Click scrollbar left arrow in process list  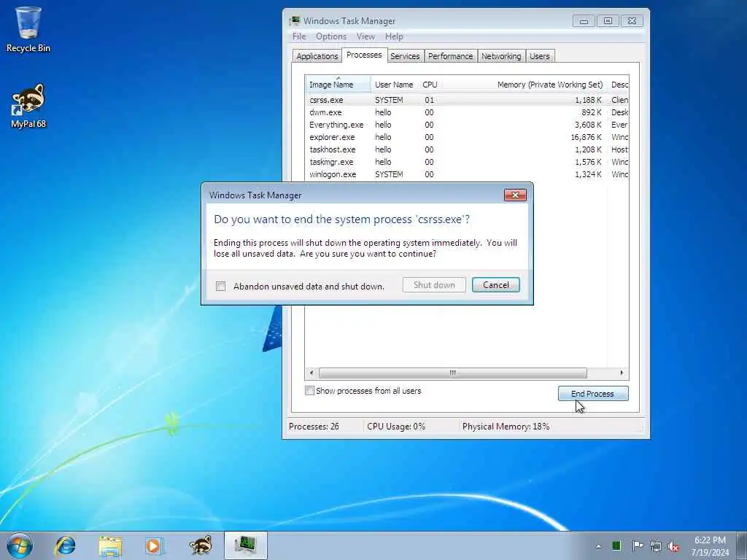(311, 373)
